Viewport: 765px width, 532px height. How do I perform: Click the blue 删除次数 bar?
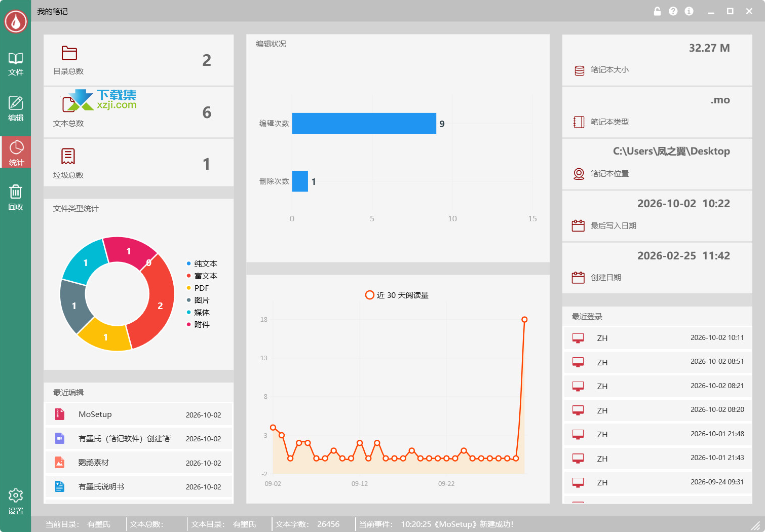pos(300,181)
